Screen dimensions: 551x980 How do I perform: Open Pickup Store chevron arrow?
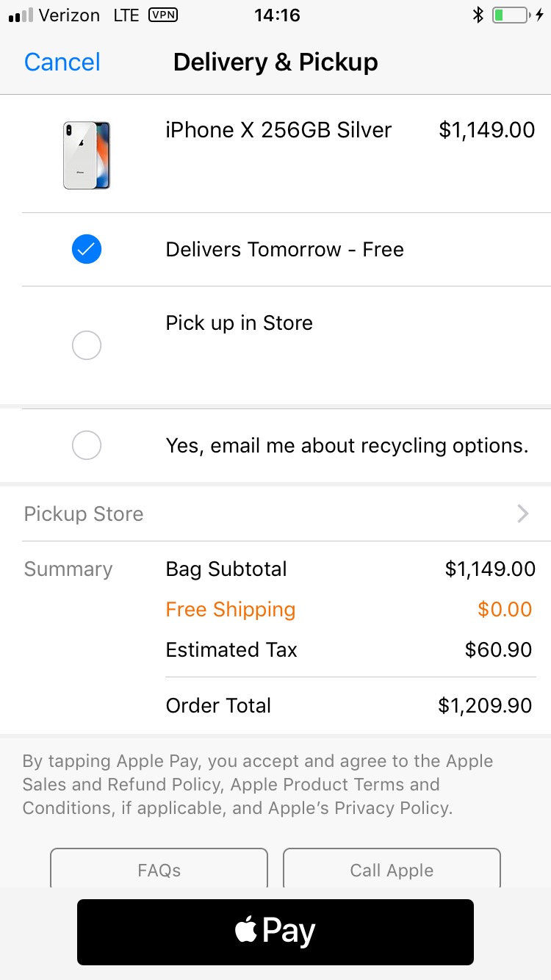[x=523, y=514]
